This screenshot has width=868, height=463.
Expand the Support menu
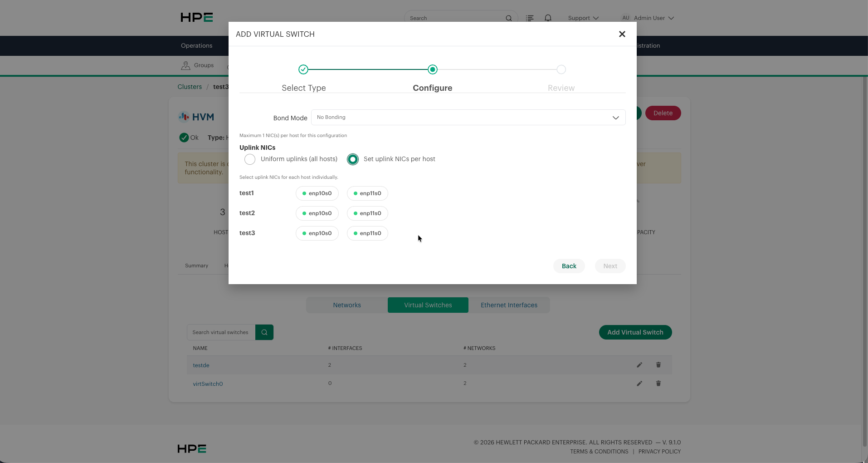[x=583, y=18]
